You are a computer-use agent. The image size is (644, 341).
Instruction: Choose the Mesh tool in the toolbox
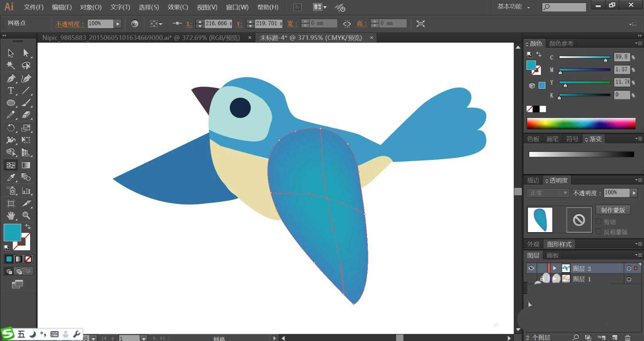[x=11, y=165]
